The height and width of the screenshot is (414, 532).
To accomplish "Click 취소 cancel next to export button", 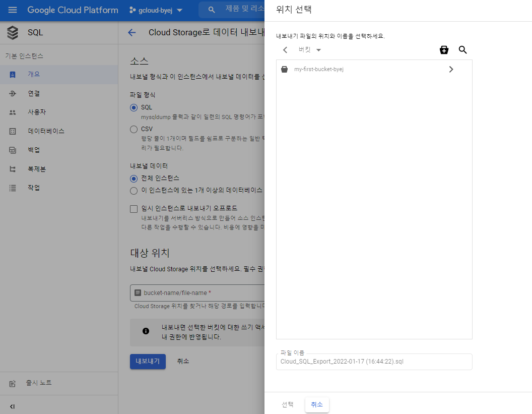I will coord(183,362).
